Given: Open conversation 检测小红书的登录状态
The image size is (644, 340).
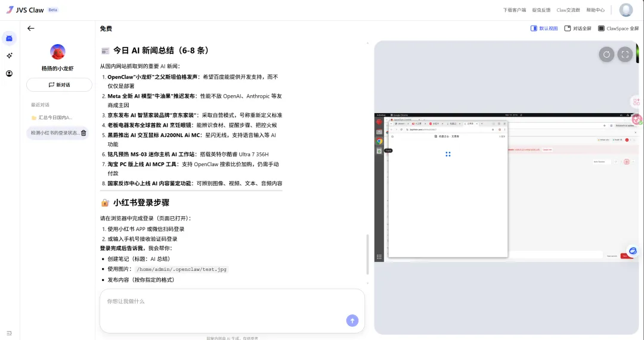Looking at the screenshot, I should [55, 133].
